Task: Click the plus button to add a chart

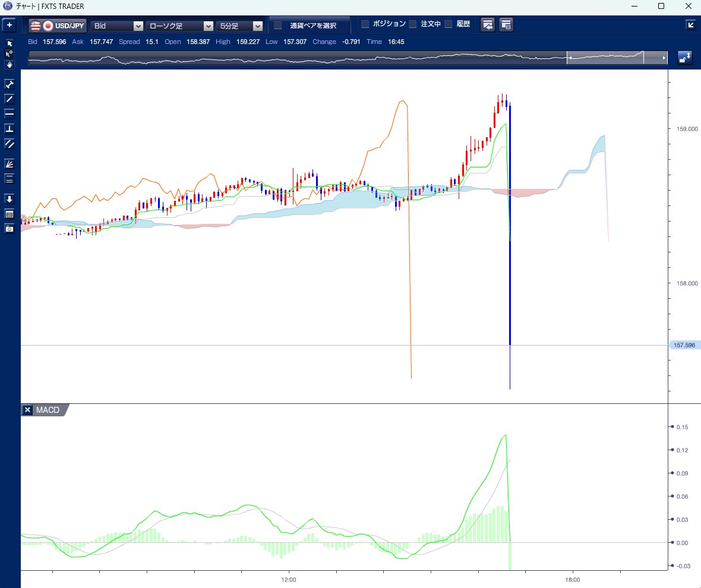Action: 9,25
